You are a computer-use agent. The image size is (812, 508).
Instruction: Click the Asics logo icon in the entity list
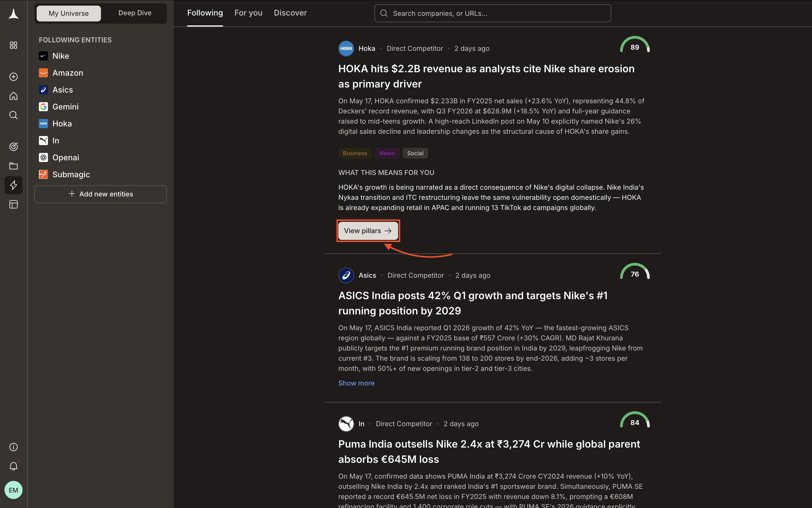[x=43, y=90]
